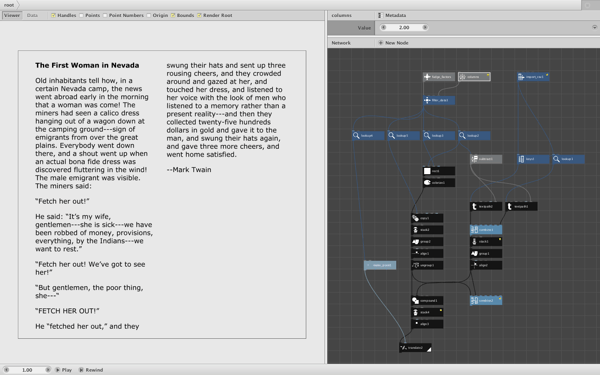Viewport: 600px width, 375px height.
Task: Select the copy1 node
Action: [427, 218]
